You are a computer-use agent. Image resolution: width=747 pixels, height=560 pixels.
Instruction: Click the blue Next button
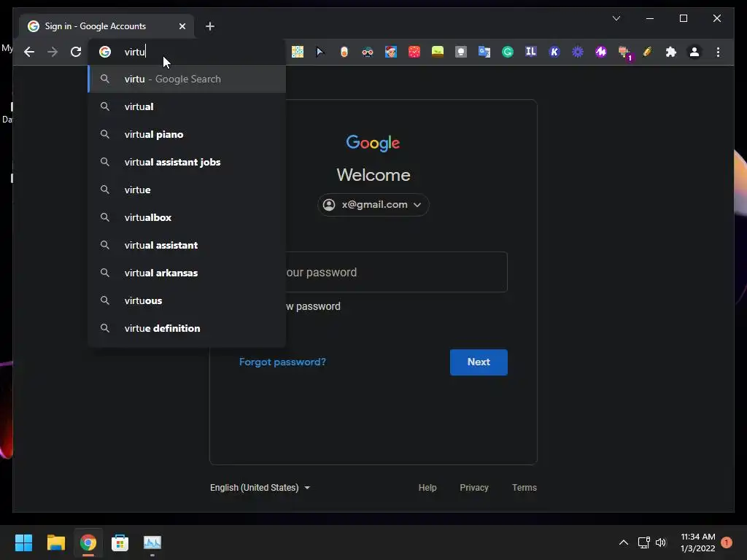(479, 362)
